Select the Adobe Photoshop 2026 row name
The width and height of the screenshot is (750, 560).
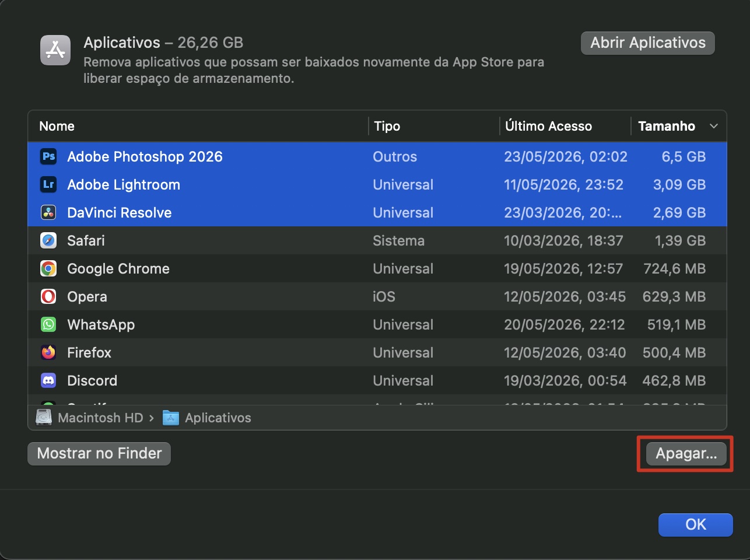point(145,156)
